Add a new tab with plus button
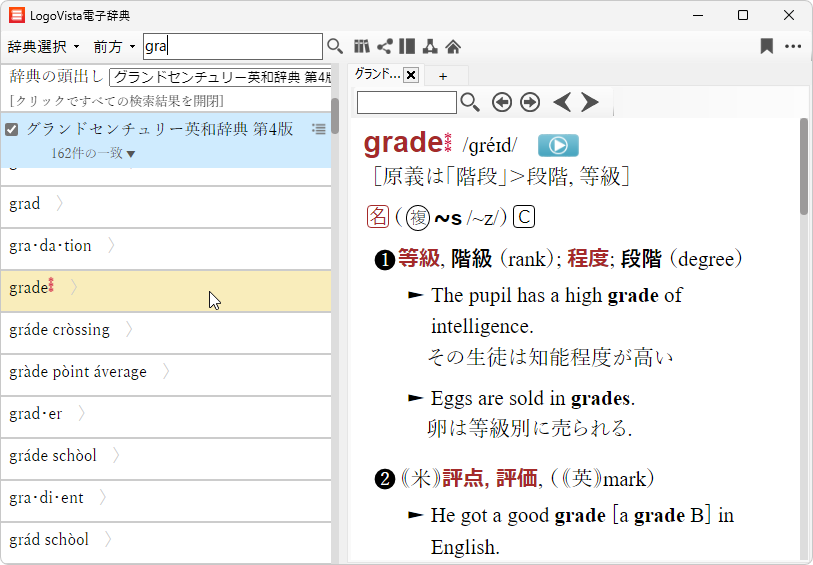The image size is (813, 565). click(443, 75)
